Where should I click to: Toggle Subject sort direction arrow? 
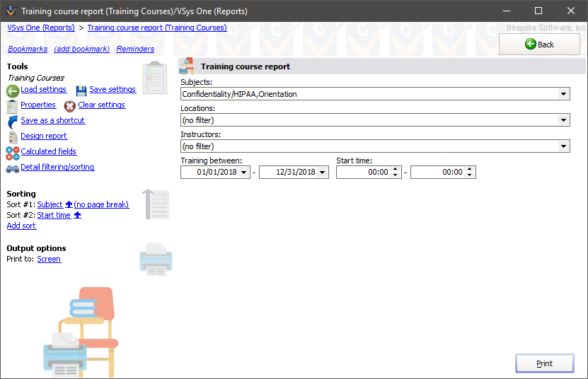click(69, 204)
